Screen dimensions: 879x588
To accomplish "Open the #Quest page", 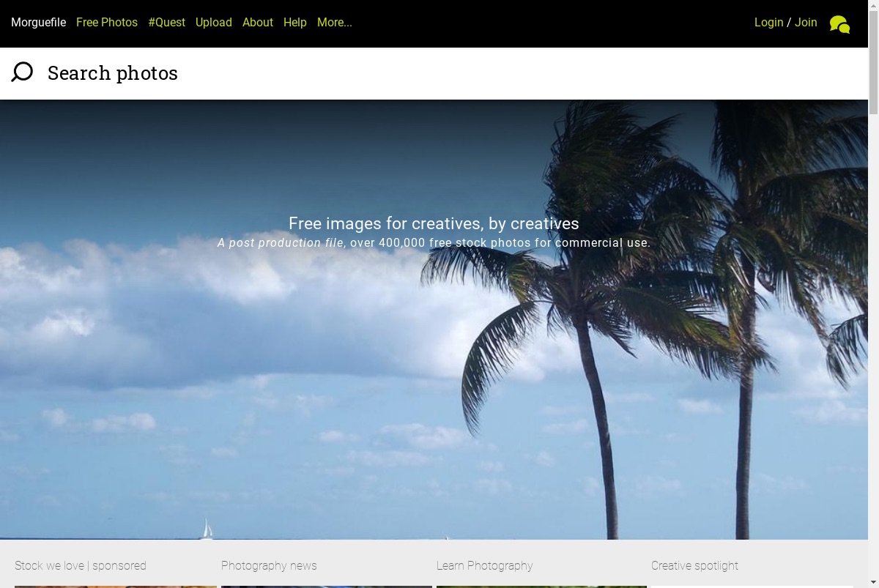I will pos(166,23).
